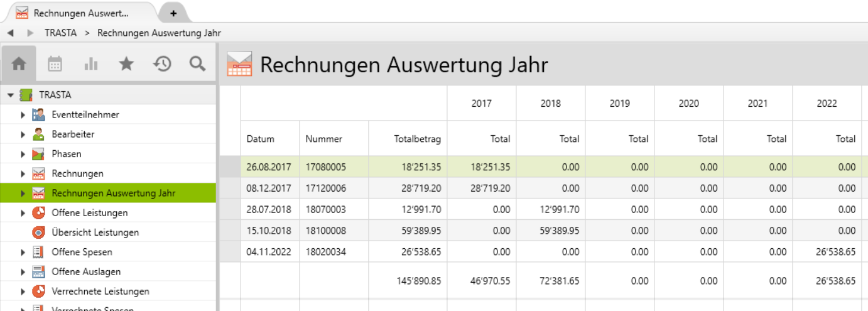Viewport: 868px width, 311px height.
Task: Click the Totalbetrag column header
Action: point(417,139)
